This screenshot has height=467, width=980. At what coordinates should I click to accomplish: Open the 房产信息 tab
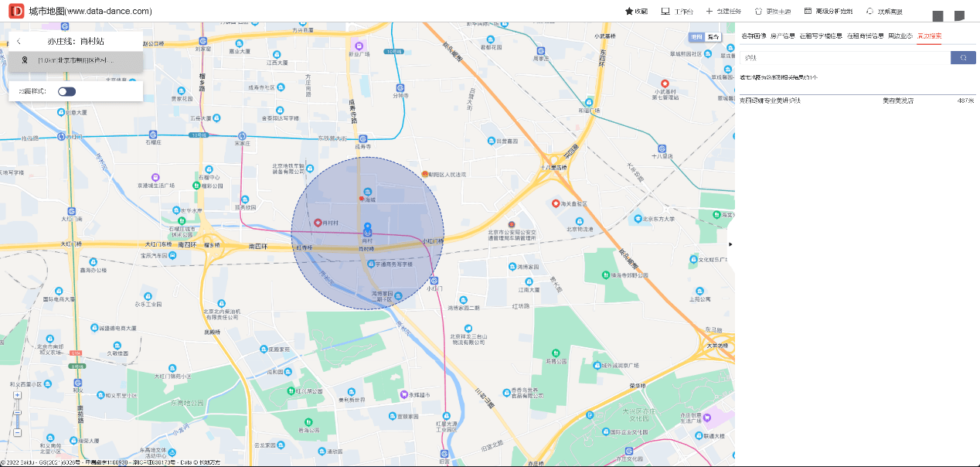pyautogui.click(x=782, y=36)
